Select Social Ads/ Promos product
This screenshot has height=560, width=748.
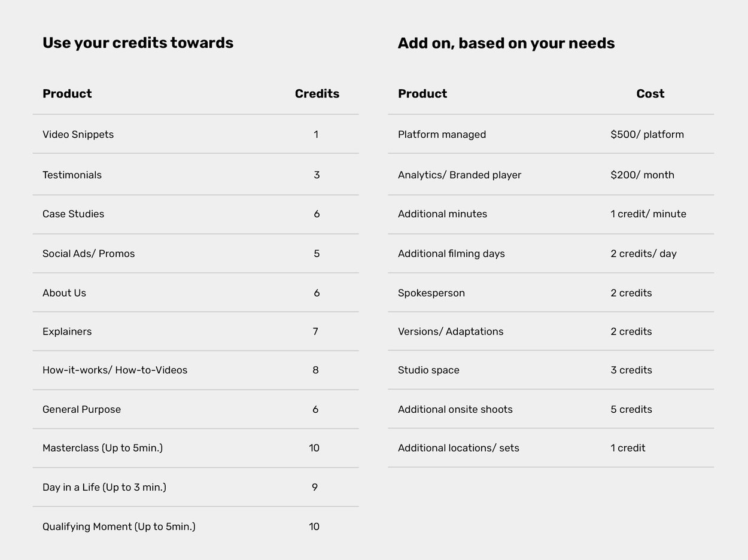[89, 254]
